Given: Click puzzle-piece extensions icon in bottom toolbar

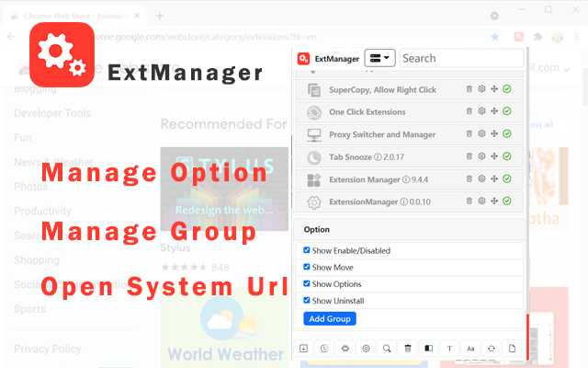Looking at the screenshot, I should point(345,349).
